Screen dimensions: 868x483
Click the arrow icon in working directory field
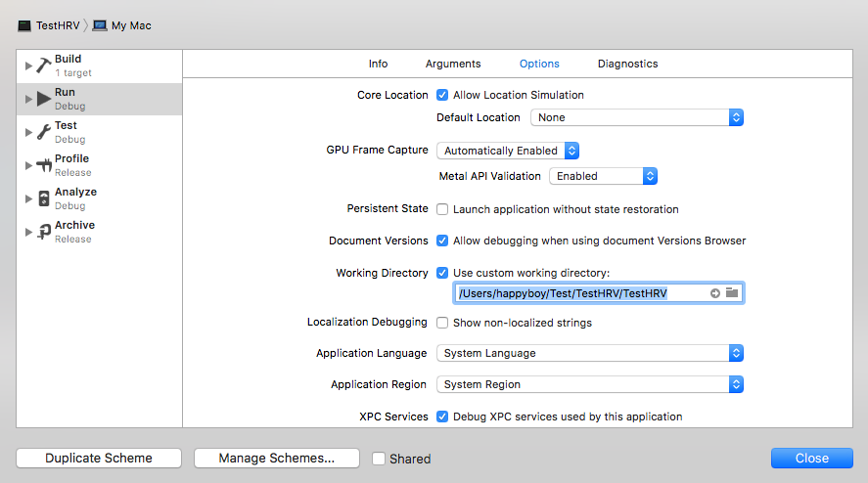[x=714, y=293]
